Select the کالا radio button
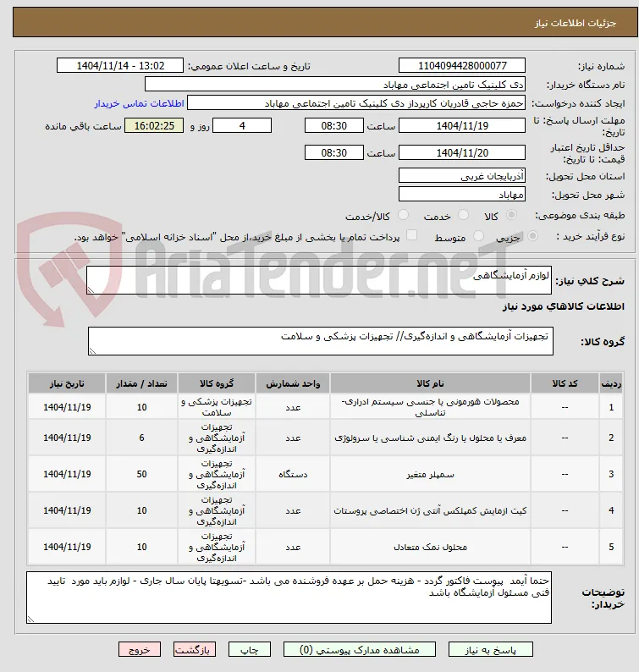 [x=511, y=215]
